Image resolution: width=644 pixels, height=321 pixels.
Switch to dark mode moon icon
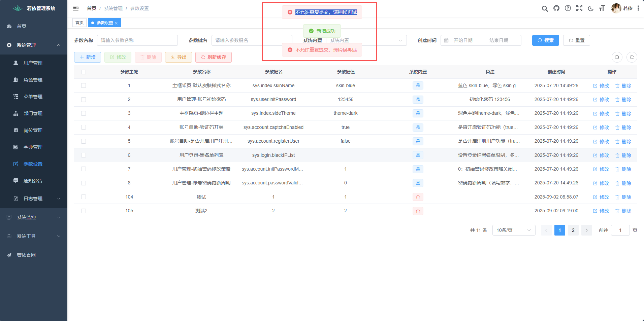click(591, 8)
